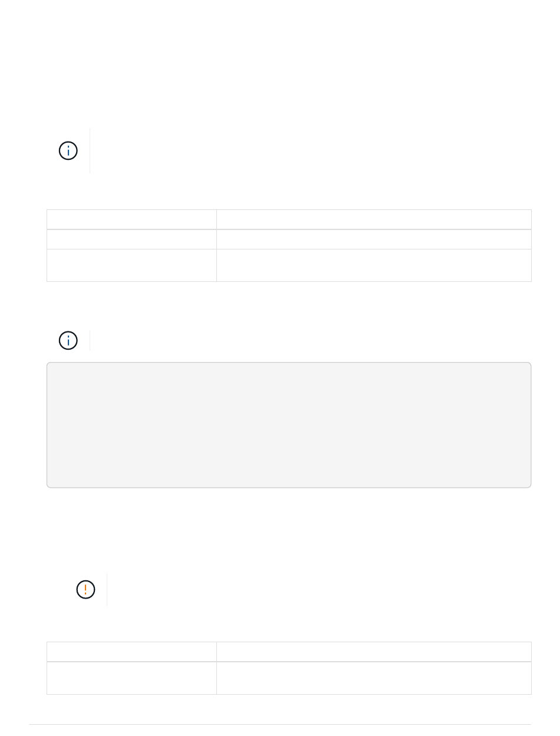This screenshot has height=736, width=560.
Task: Click the note body beside the caution icon
Action: click(x=319, y=589)
